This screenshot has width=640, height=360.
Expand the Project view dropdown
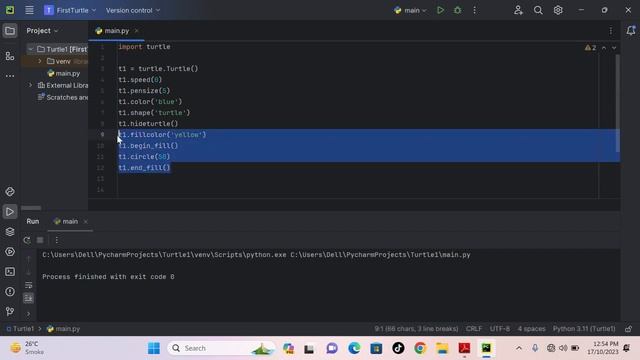(x=42, y=31)
